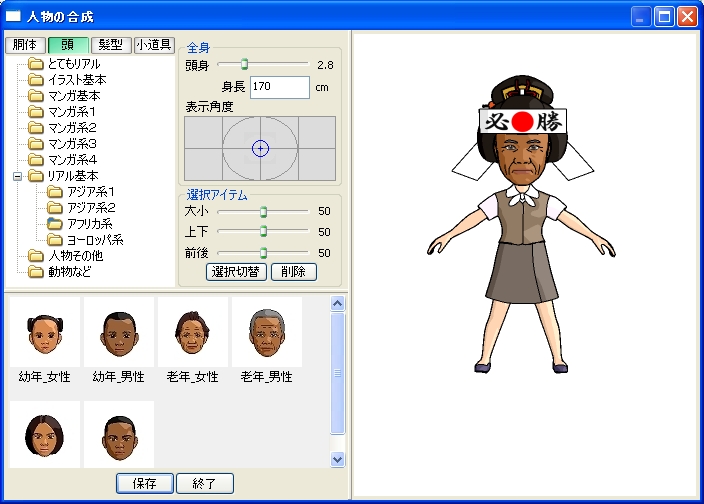The width and height of the screenshot is (704, 504).
Task: Choose the 老年_女性 head thumbnail
Action: [x=193, y=332]
